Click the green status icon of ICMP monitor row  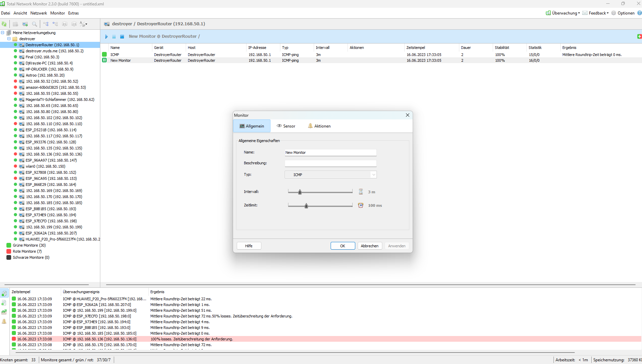coord(104,54)
